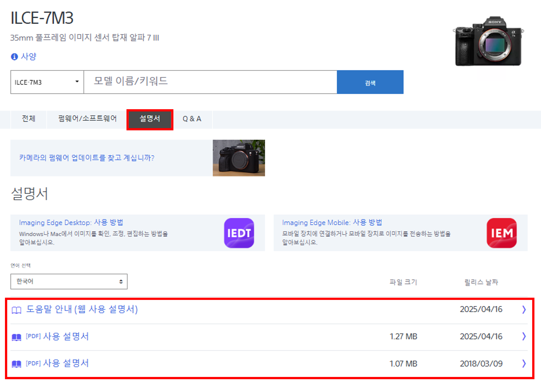This screenshot has width=541, height=392.
Task: Click the 2025/04/16 date on the 1.27 MB row
Action: 481,336
